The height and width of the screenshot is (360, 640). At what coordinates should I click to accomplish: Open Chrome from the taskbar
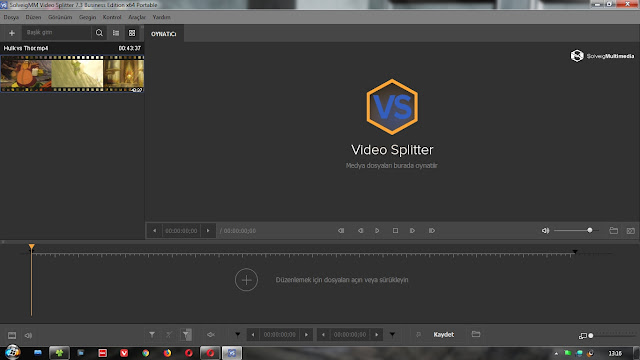click(x=146, y=353)
